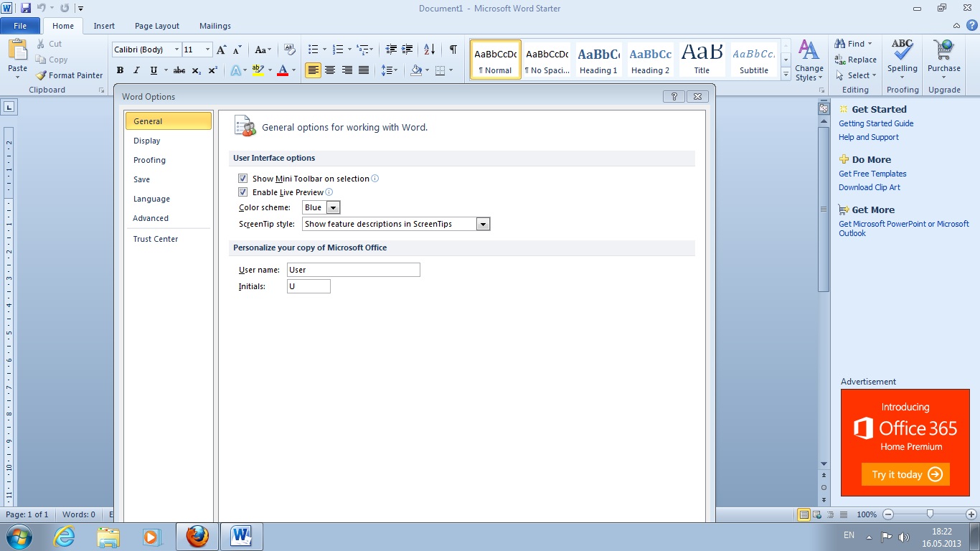Click the Grow Font icon
This screenshot has height=551, width=980.
pyautogui.click(x=222, y=50)
